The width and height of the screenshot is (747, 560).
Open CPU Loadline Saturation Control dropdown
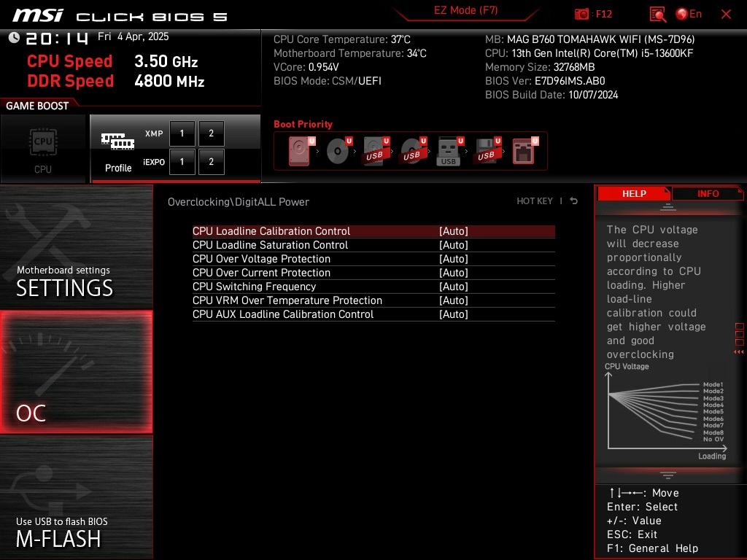[373, 245]
